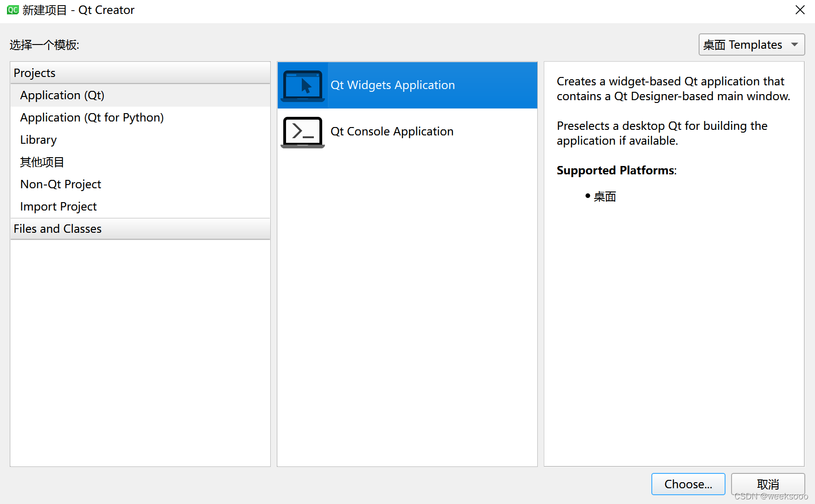Click the Qt Console Application terminal icon
The height and width of the screenshot is (504, 815).
pos(303,132)
